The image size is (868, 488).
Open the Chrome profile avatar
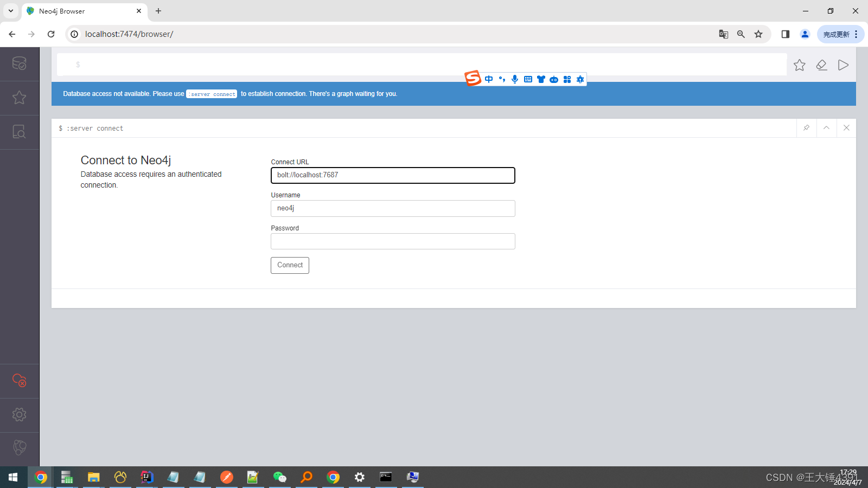(x=805, y=34)
